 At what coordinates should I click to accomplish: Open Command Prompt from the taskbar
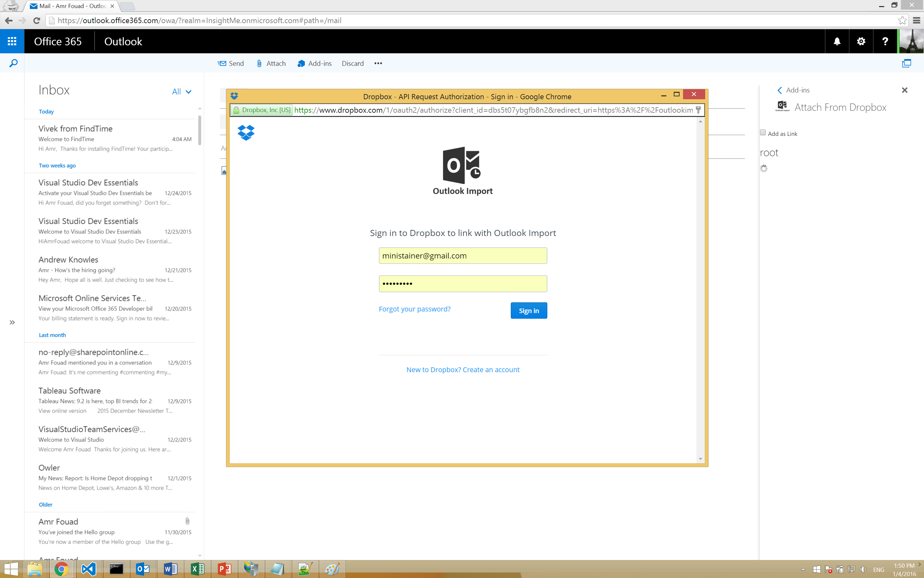(x=116, y=569)
